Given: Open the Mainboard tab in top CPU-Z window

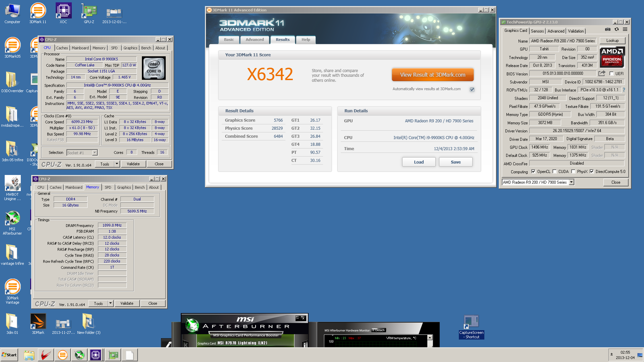Looking at the screenshot, I should [x=80, y=48].
